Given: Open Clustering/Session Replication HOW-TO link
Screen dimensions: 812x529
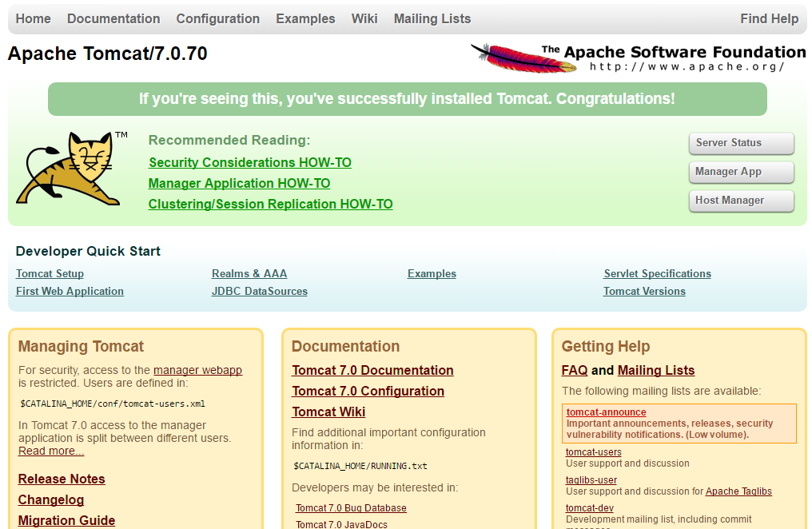Looking at the screenshot, I should [270, 204].
